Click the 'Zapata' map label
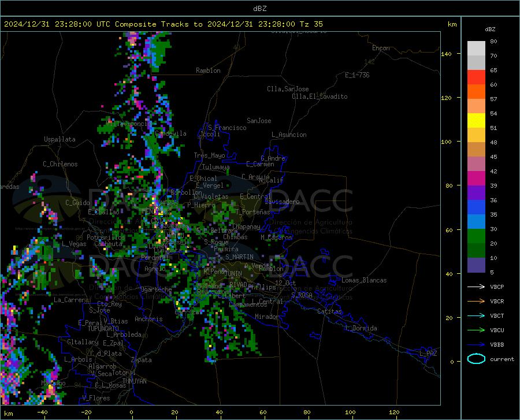The width and height of the screenshot is (520, 420). pos(142,360)
